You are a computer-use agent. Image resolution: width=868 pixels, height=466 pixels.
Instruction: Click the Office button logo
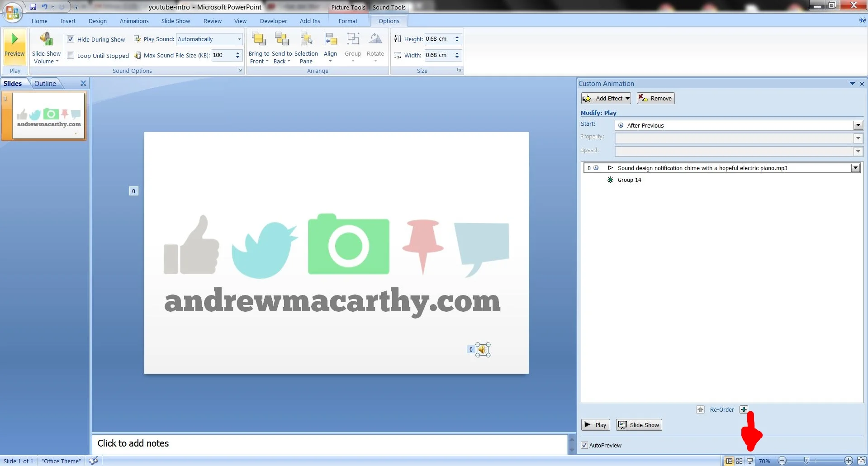[13, 12]
